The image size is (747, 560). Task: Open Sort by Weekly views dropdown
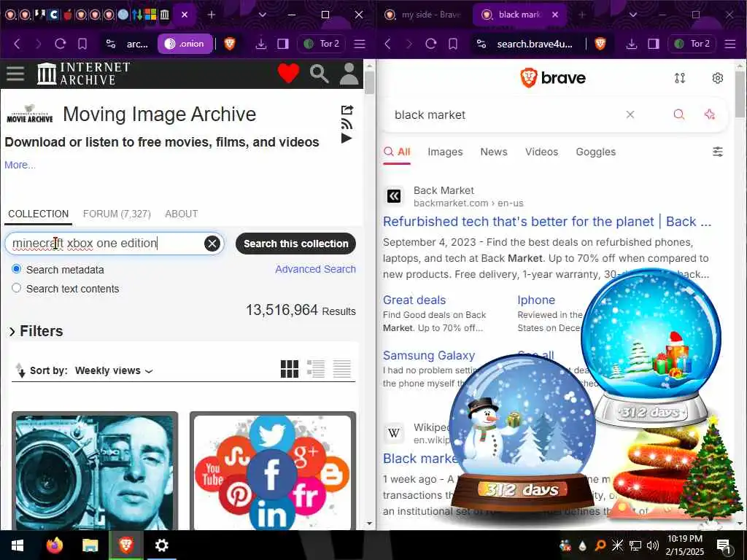pos(114,370)
